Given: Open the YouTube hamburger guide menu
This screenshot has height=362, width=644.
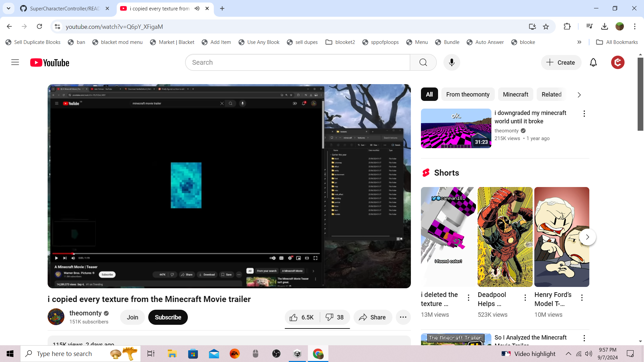Looking at the screenshot, I should click(15, 62).
